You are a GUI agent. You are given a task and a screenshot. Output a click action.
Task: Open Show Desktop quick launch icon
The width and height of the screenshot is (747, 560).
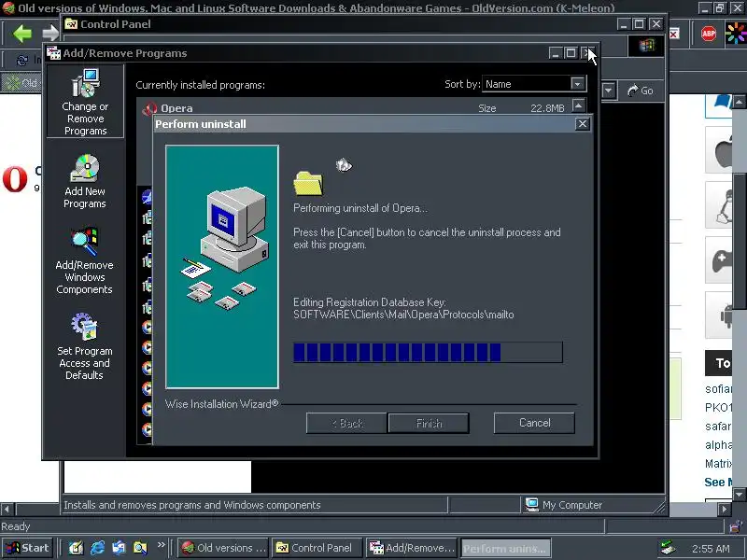click(77, 548)
